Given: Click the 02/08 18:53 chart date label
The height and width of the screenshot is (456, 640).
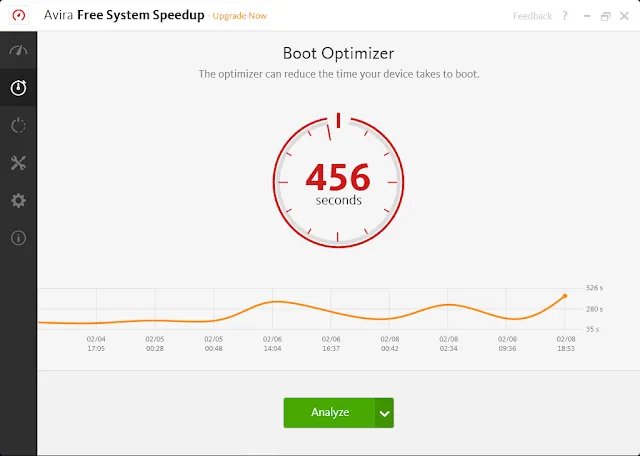Looking at the screenshot, I should click(x=565, y=344).
